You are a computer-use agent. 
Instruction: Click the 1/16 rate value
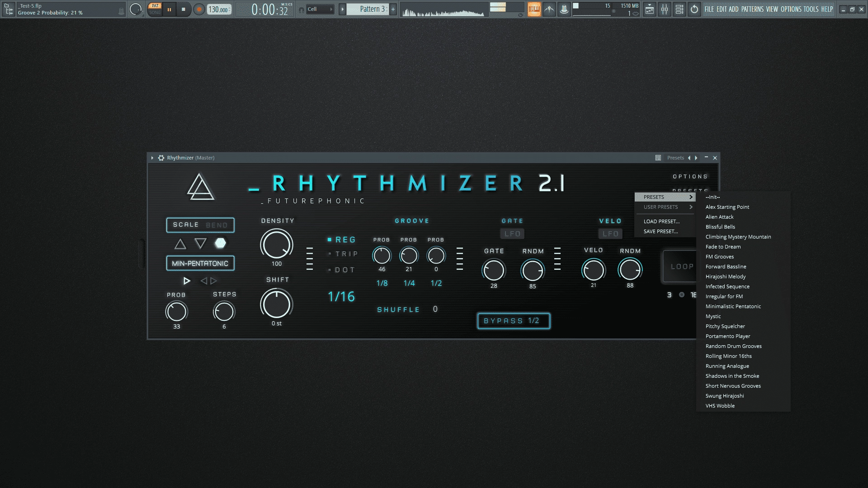tap(341, 296)
